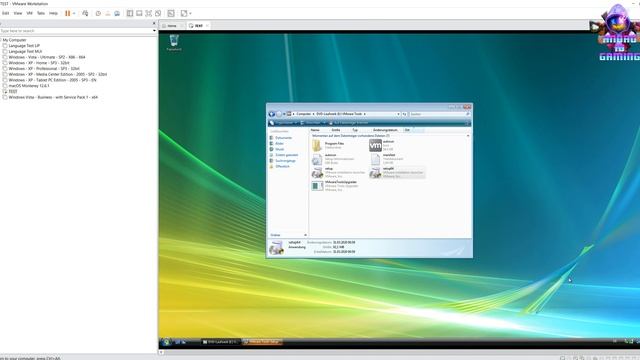Open the Explorer address bar dropdown
The image size is (640, 360).
[x=398, y=114]
